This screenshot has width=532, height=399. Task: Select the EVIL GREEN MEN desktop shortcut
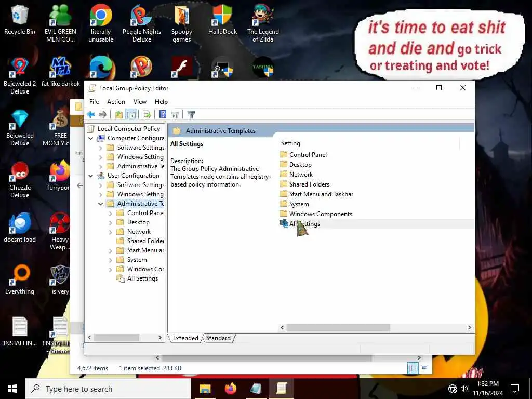[x=60, y=23]
